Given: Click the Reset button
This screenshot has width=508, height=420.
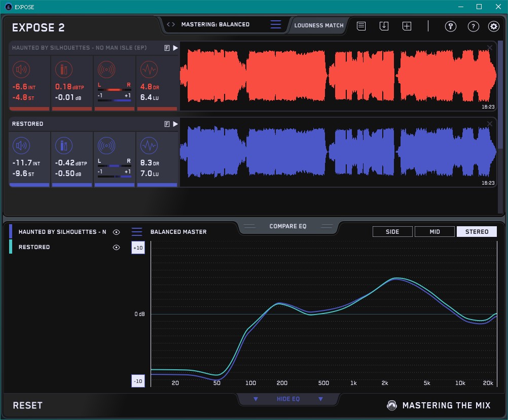Looking at the screenshot, I should tap(28, 405).
